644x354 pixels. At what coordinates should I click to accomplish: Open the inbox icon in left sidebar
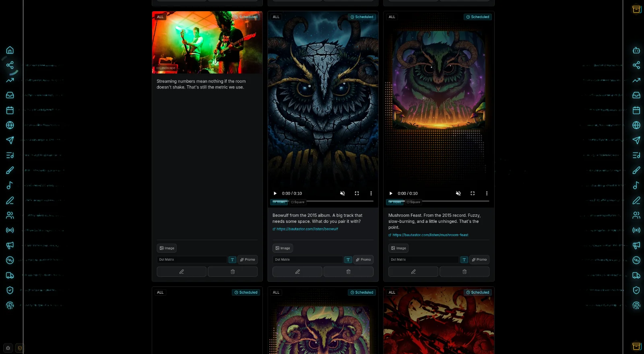[x=10, y=95]
